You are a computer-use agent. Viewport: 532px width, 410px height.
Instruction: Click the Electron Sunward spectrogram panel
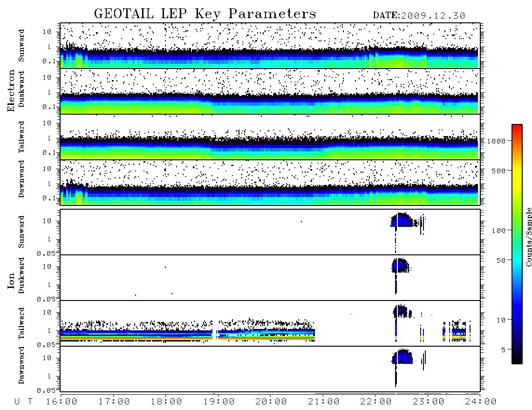click(x=270, y=46)
